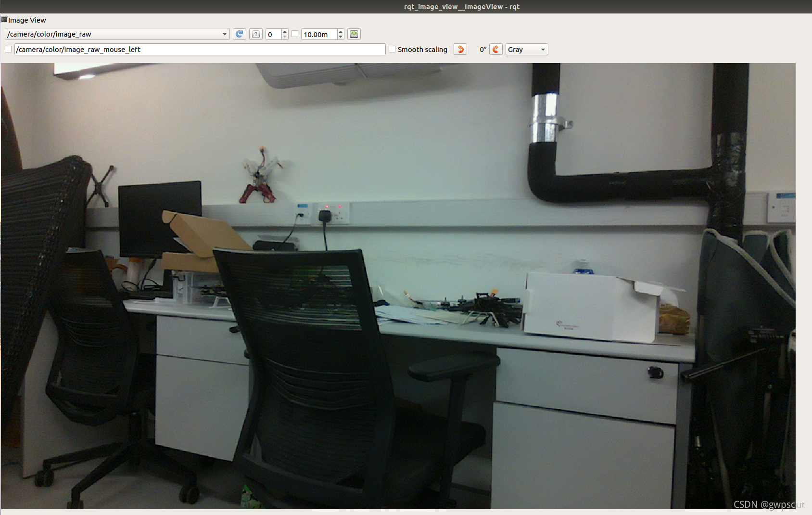The image size is (812, 515).
Task: Click the 10.00m max range field
Action: 319,34
